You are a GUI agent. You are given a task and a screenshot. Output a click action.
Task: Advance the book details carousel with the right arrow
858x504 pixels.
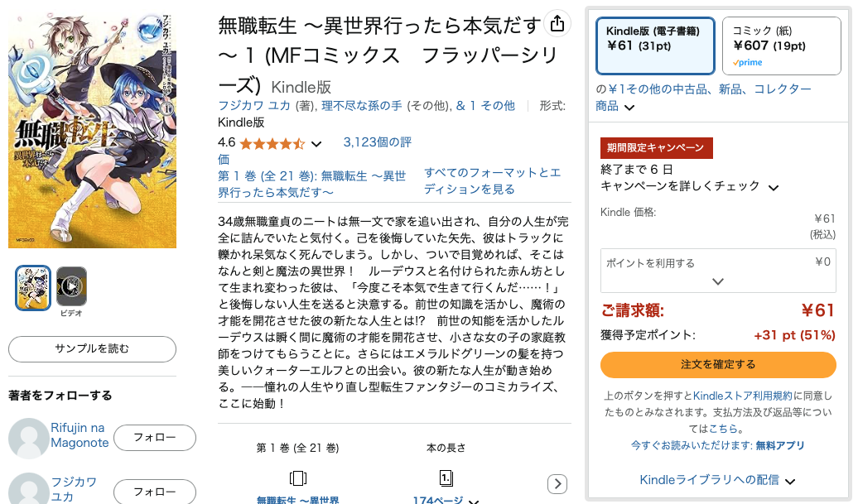click(557, 484)
